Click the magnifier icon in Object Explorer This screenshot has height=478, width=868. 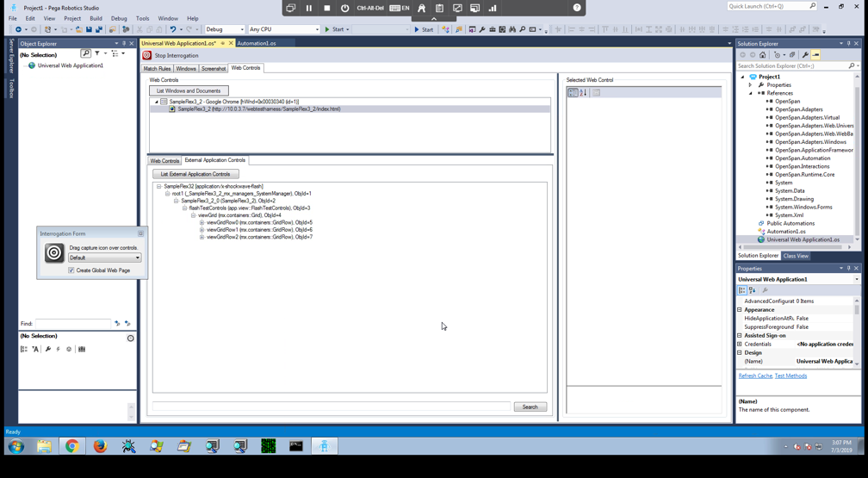85,53
